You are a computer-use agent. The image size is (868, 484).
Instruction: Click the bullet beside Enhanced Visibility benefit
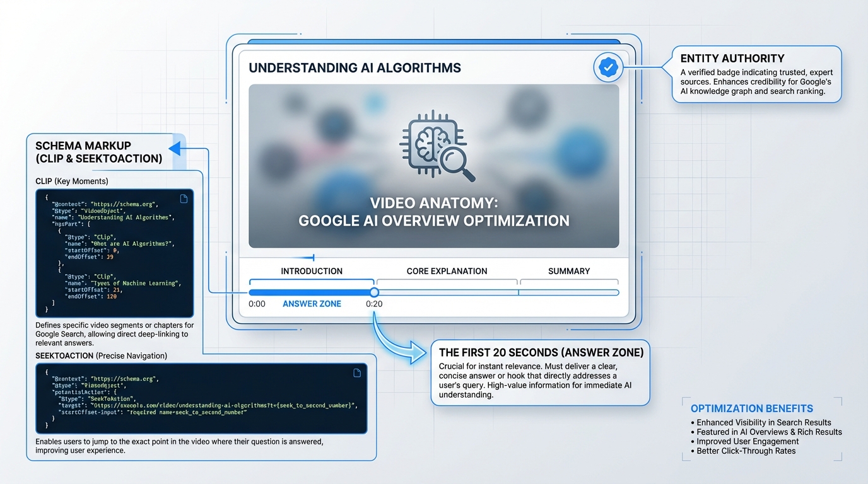692,422
